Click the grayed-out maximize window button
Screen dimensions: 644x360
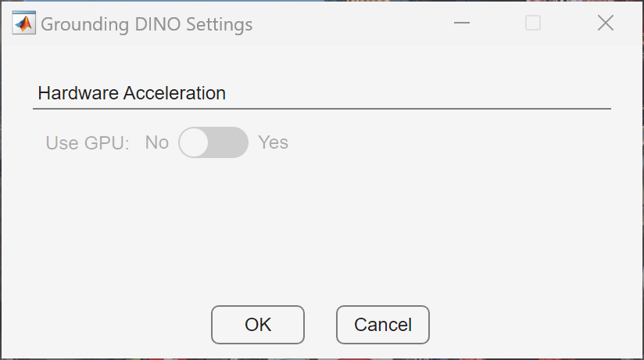tap(533, 23)
